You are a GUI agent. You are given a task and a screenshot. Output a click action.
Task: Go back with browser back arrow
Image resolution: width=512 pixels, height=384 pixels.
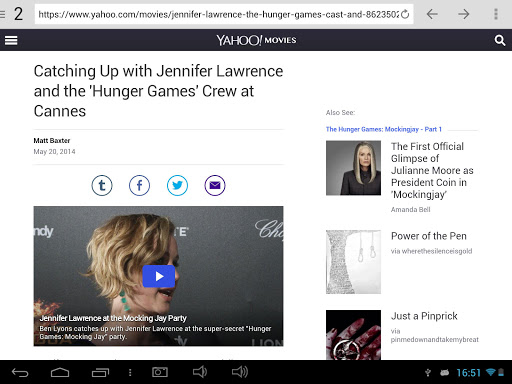(x=432, y=14)
